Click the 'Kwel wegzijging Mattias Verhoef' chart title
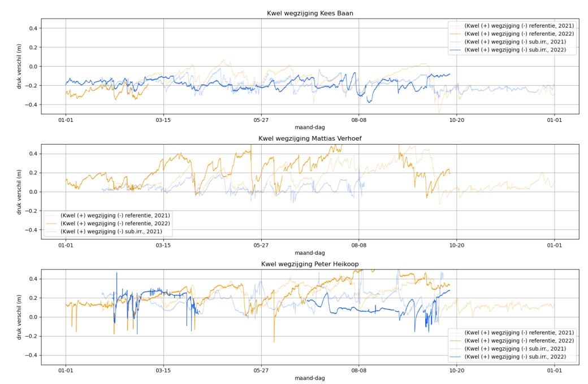588x384 pixels. (310, 138)
